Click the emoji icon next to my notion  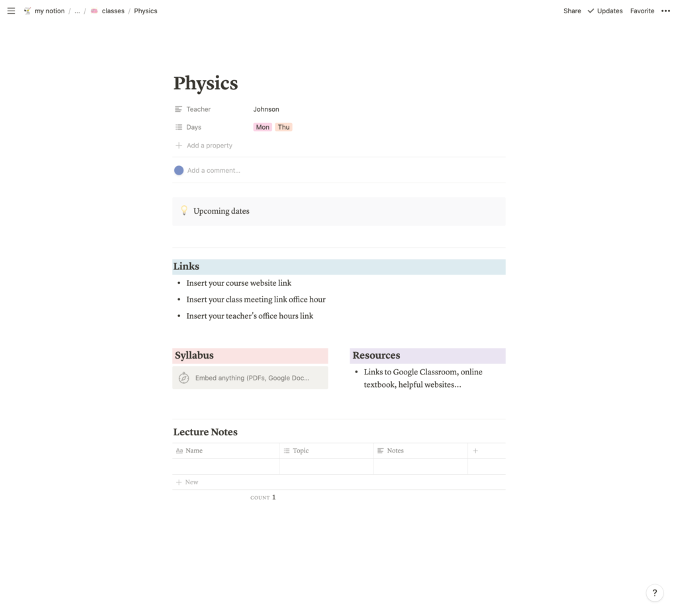click(26, 11)
